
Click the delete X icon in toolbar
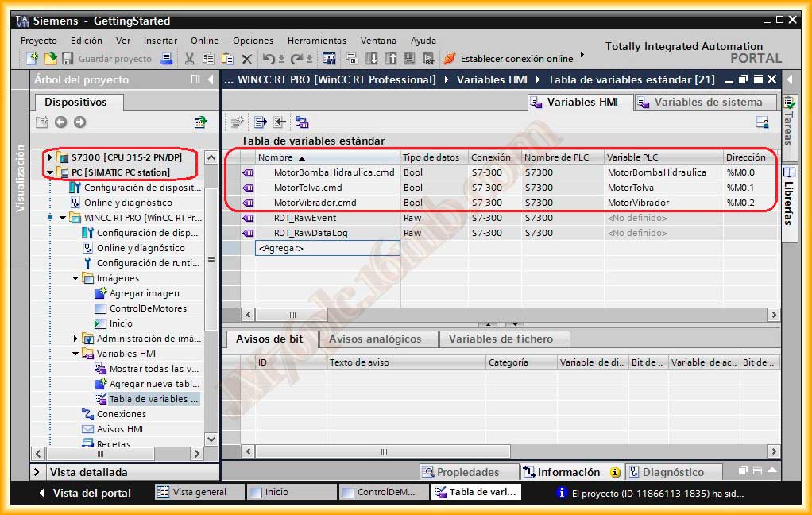[246, 59]
